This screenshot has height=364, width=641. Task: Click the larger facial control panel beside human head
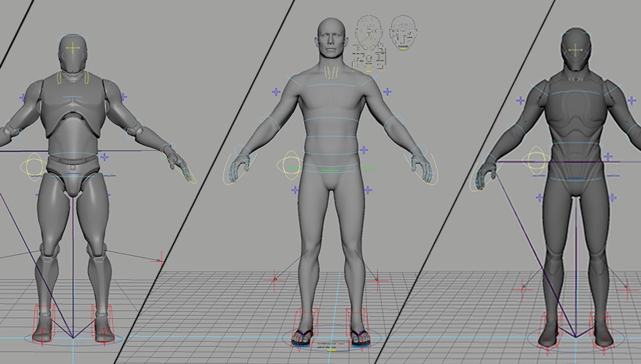pyautogui.click(x=369, y=43)
